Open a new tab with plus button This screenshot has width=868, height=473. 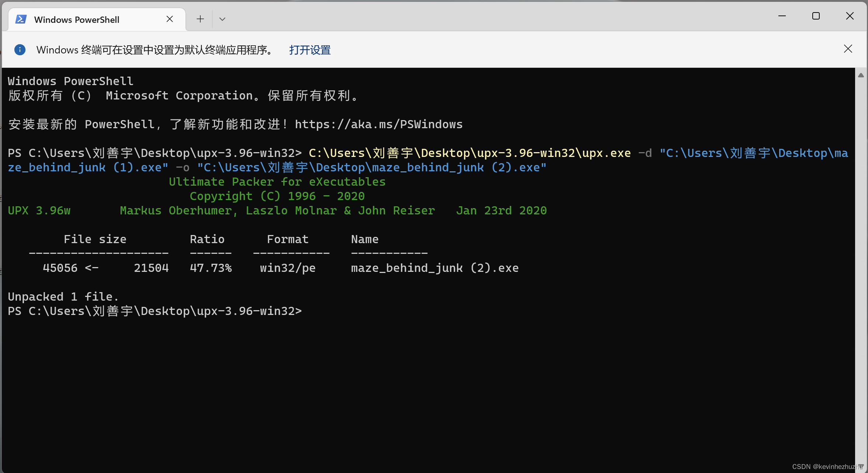click(200, 19)
